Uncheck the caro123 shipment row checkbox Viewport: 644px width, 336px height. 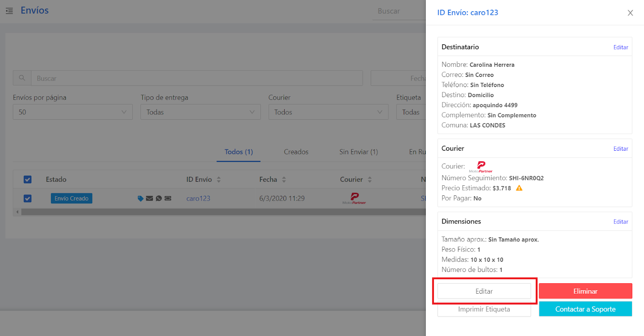[27, 199]
